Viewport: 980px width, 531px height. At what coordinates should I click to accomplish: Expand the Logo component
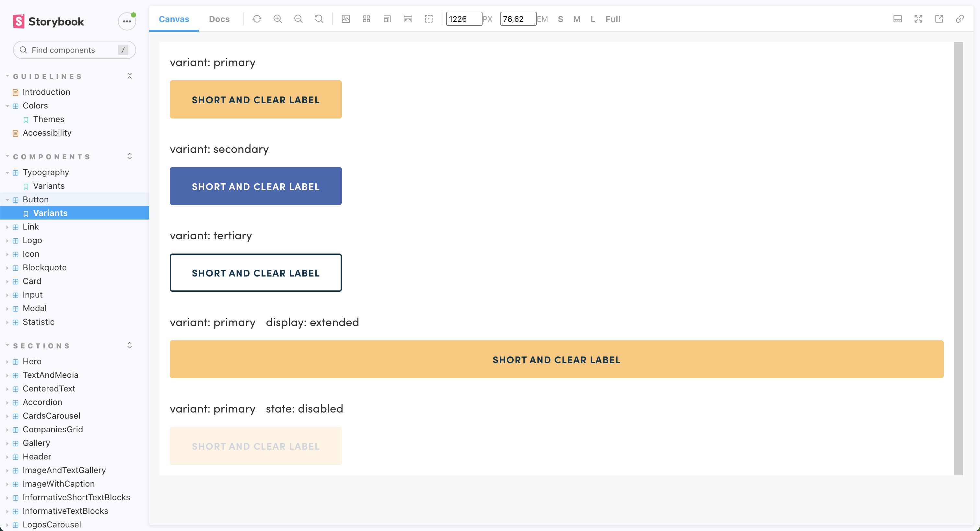(x=7, y=241)
